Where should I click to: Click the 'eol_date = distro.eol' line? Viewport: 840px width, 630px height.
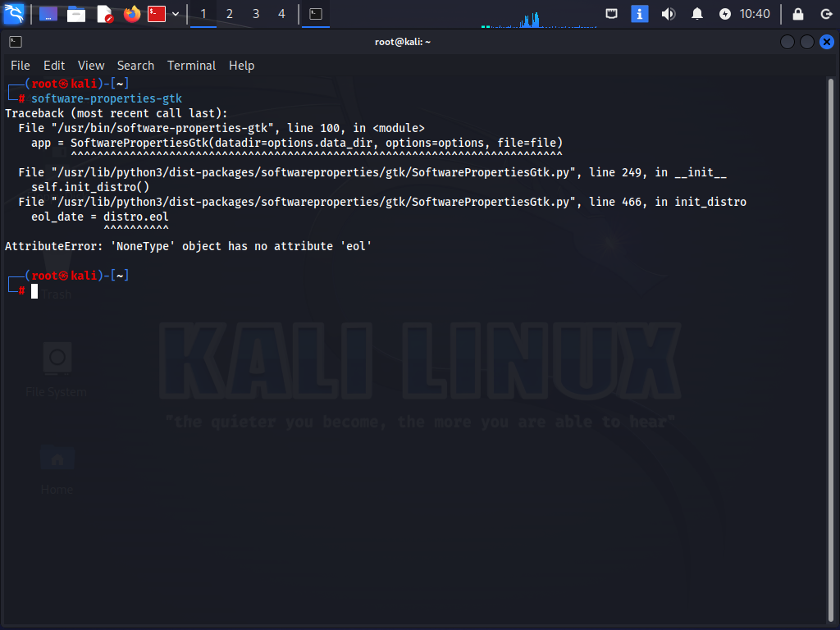tap(99, 217)
